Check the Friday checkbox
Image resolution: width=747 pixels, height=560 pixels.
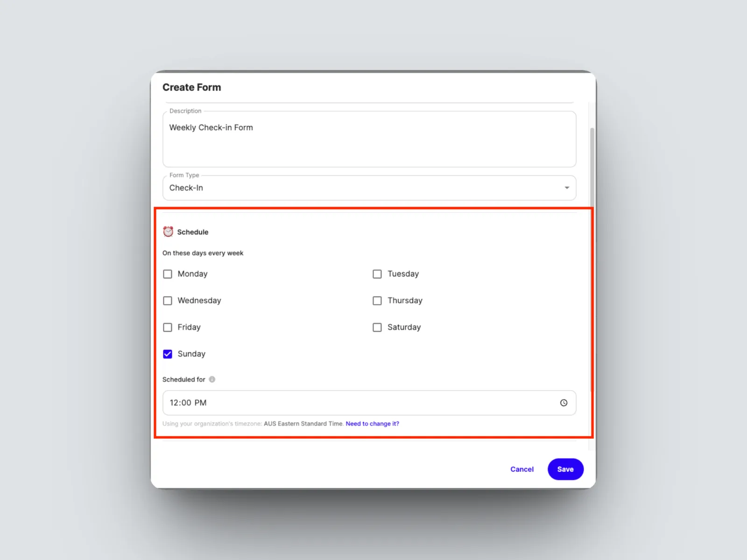[168, 327]
